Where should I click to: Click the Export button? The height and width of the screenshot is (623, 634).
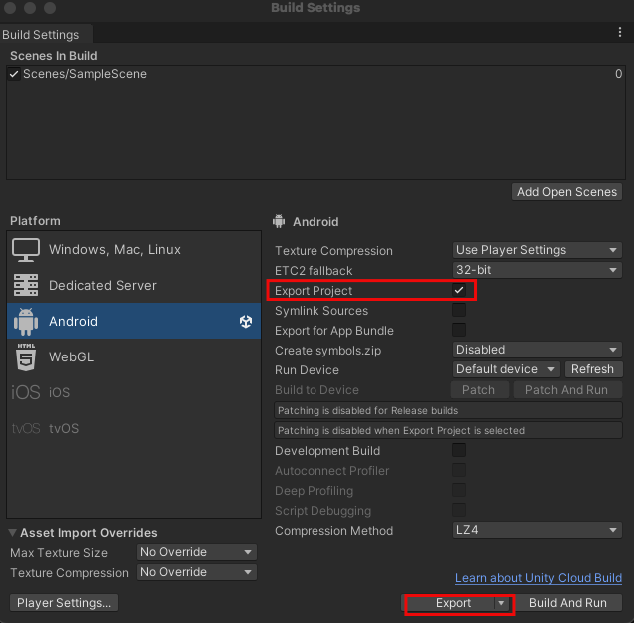(x=451, y=603)
